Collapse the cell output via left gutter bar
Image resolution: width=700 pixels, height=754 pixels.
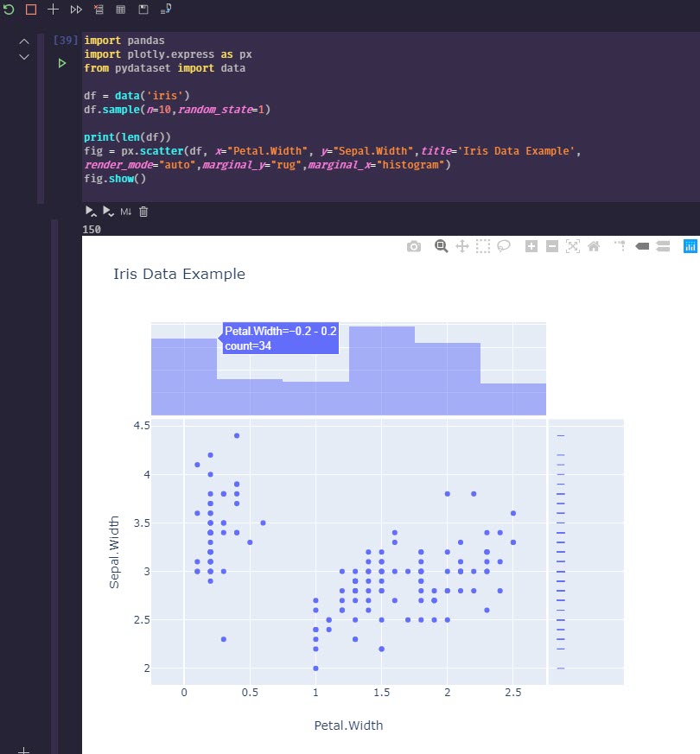55,484
